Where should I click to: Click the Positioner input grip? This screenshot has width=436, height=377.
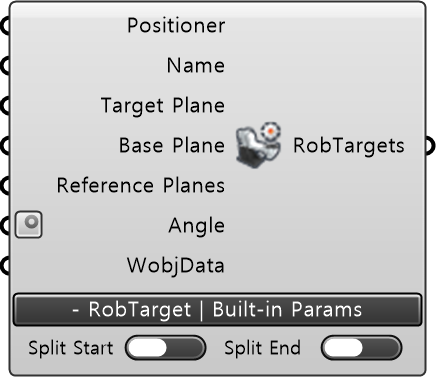tap(5, 26)
